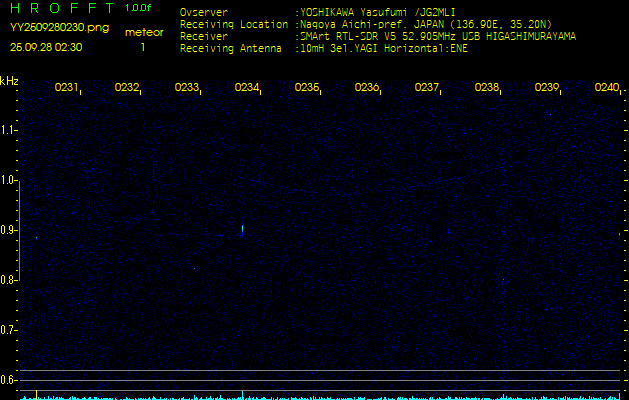The width and height of the screenshot is (629, 400).
Task: Click the 0240 time marker
Action: (607, 87)
